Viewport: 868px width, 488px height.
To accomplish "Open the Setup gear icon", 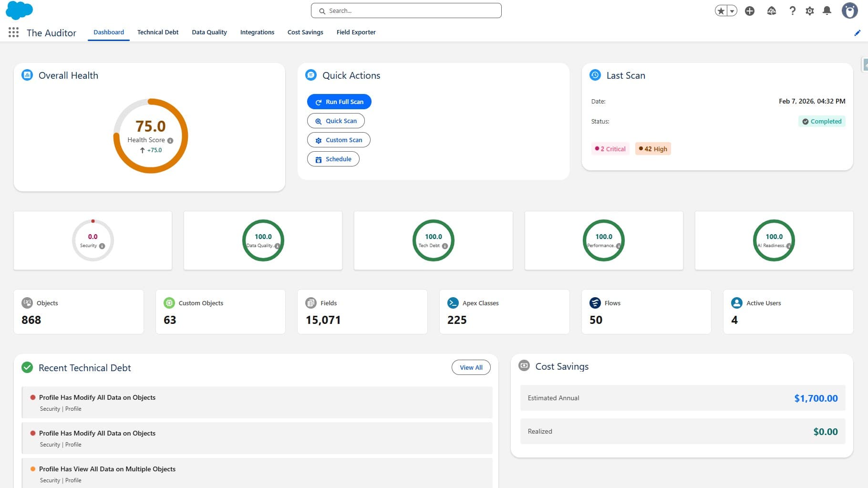I will pyautogui.click(x=810, y=10).
